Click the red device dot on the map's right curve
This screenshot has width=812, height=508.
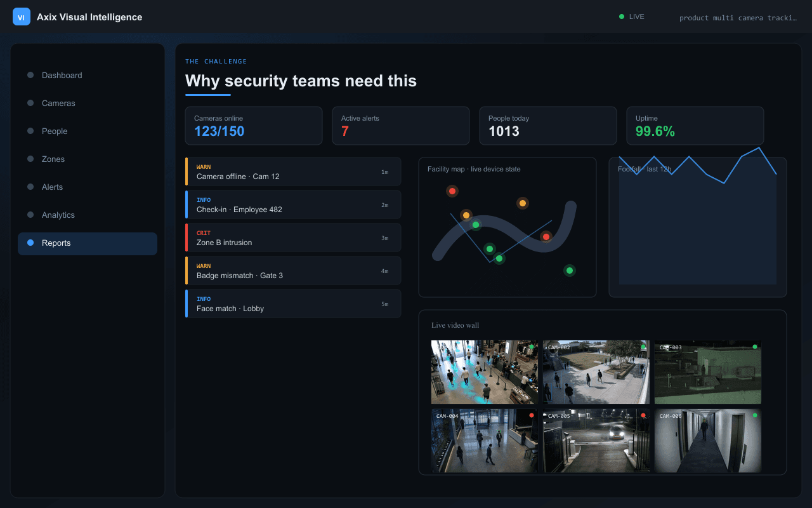(x=546, y=237)
